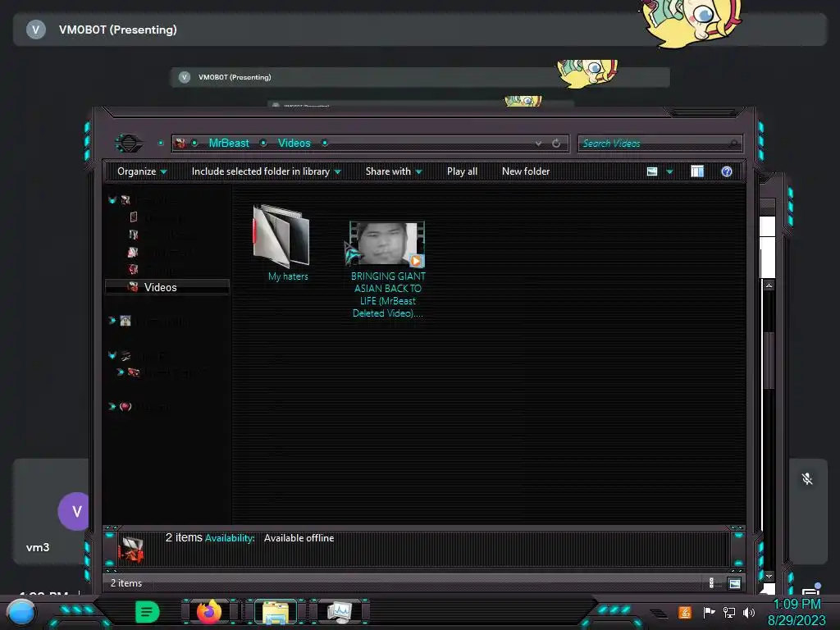The height and width of the screenshot is (630, 840).
Task: Click the File Explorer taskbar icon
Action: point(276,612)
